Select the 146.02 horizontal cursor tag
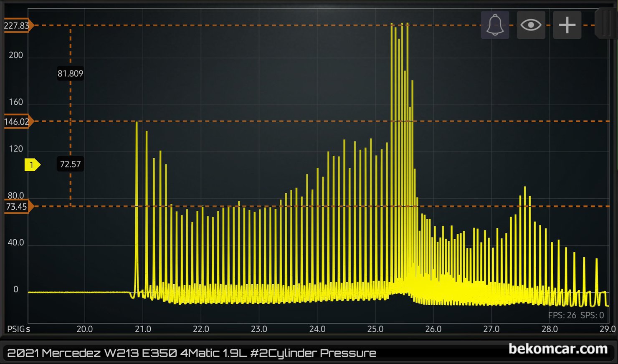 (x=17, y=121)
